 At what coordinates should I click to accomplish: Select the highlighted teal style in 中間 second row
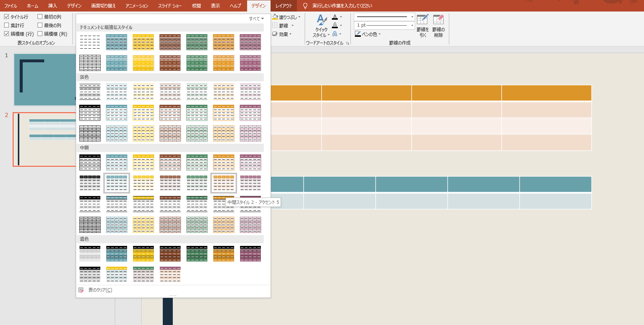point(117,183)
